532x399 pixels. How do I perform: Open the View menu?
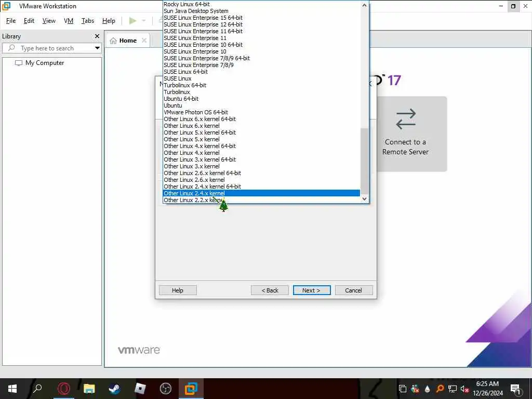pyautogui.click(x=49, y=21)
